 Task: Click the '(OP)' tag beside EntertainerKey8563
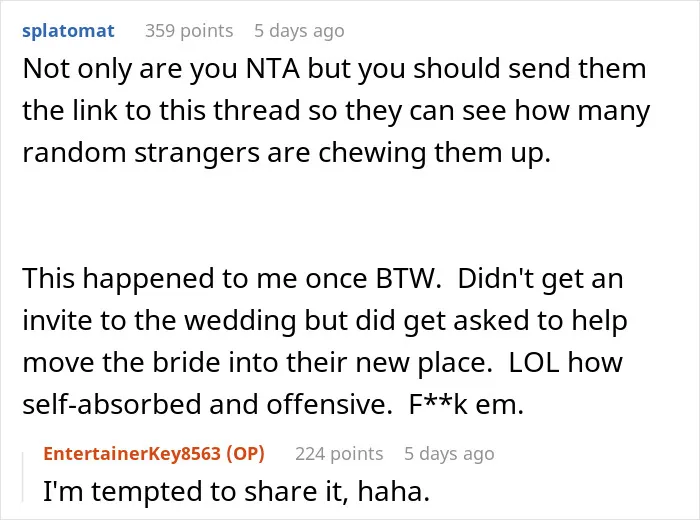245,454
